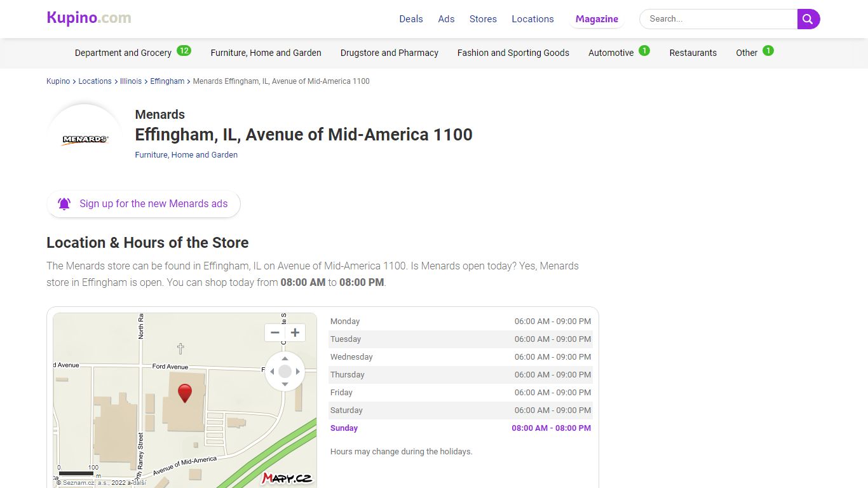Pan the map left with compass arrow
Viewport: 868px width, 488px height.
point(272,372)
